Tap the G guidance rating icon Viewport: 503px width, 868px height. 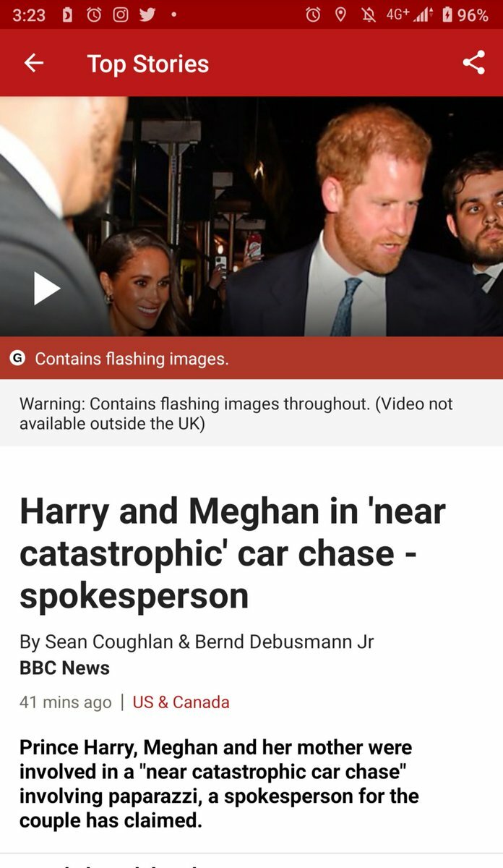click(x=18, y=358)
